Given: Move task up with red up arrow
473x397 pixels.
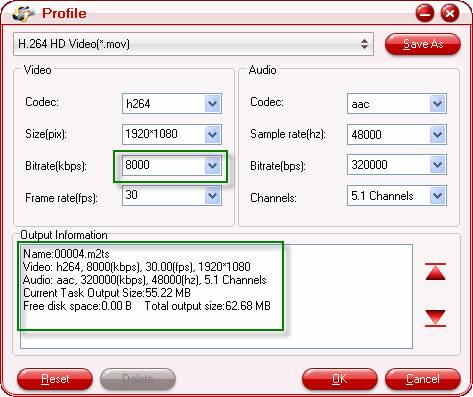Looking at the screenshot, I should [x=435, y=272].
